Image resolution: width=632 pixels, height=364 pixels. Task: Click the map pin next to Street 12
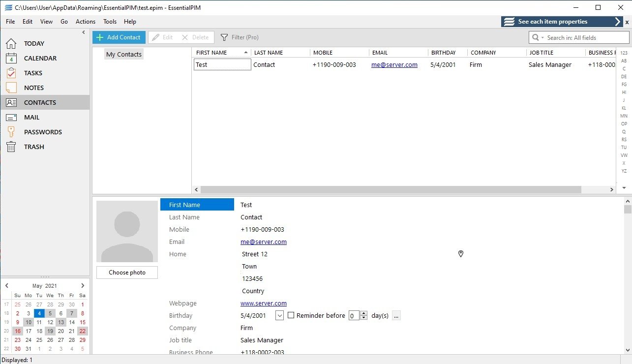461,254
